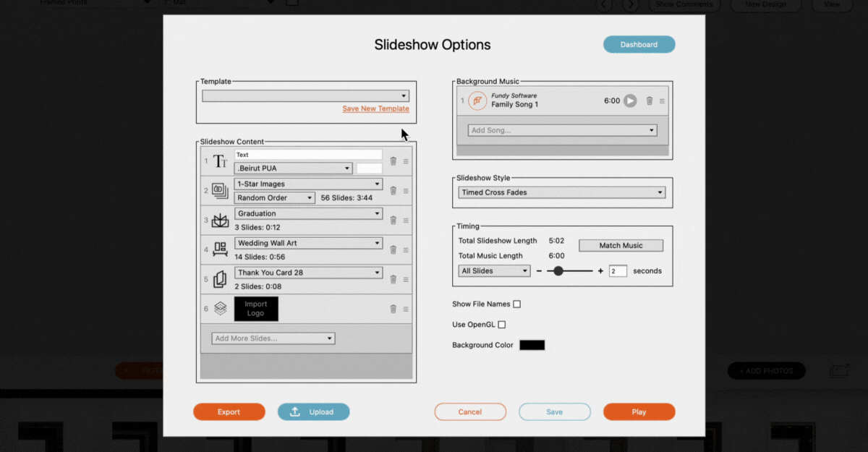The height and width of the screenshot is (452, 868).
Task: Click the Wedding Wall Art slide icon
Action: pos(220,250)
